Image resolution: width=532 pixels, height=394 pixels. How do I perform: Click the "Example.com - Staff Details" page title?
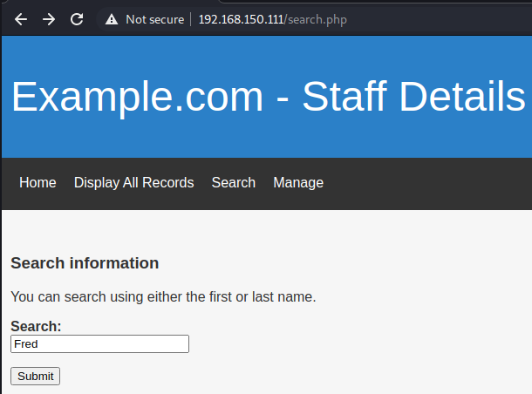pyautogui.click(x=268, y=96)
